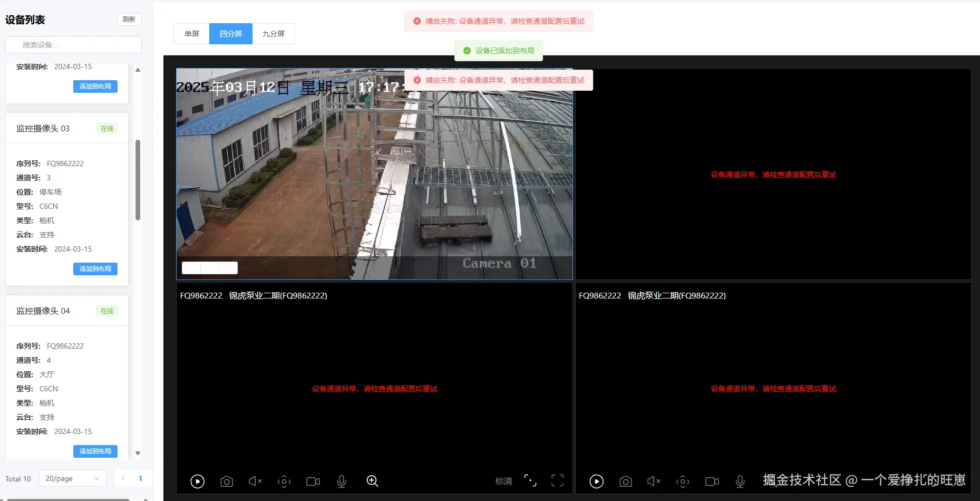The image size is (980, 501).
Task: Click the web-fullscreen corner icon in bottom-left pane
Action: [530, 480]
